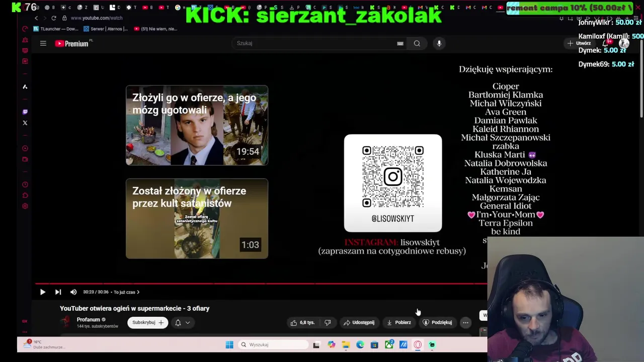
Task: Reload the YouTube page
Action: pos(54,18)
